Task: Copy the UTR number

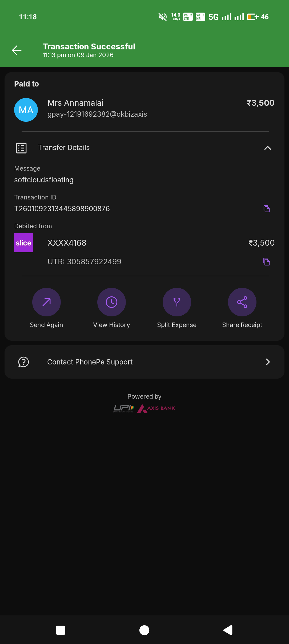Action: click(267, 262)
